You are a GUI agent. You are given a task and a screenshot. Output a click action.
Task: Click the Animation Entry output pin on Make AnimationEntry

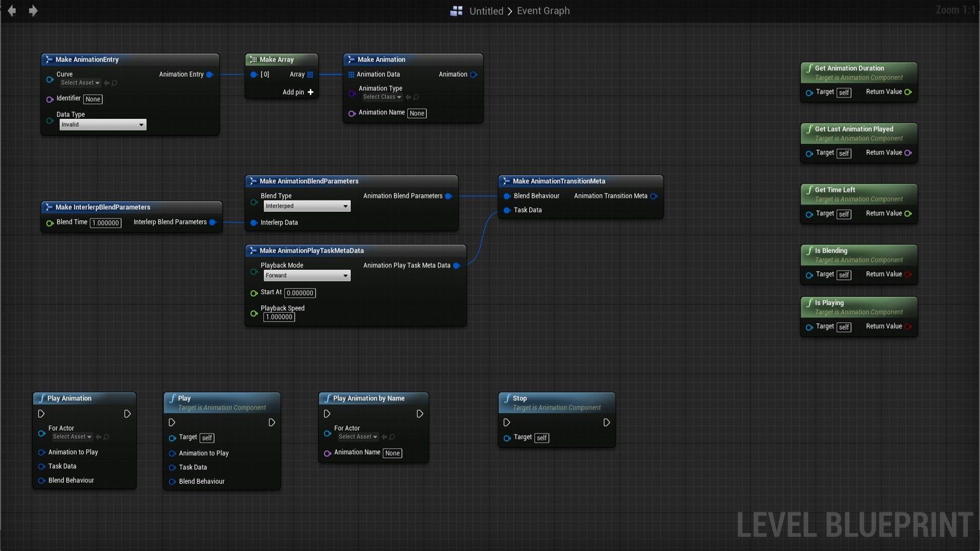[210, 74]
